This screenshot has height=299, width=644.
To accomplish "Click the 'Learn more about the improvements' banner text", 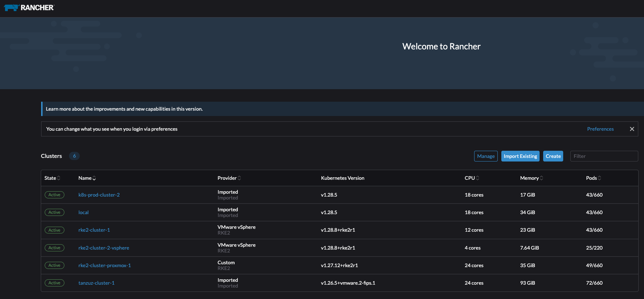I will pyautogui.click(x=124, y=109).
